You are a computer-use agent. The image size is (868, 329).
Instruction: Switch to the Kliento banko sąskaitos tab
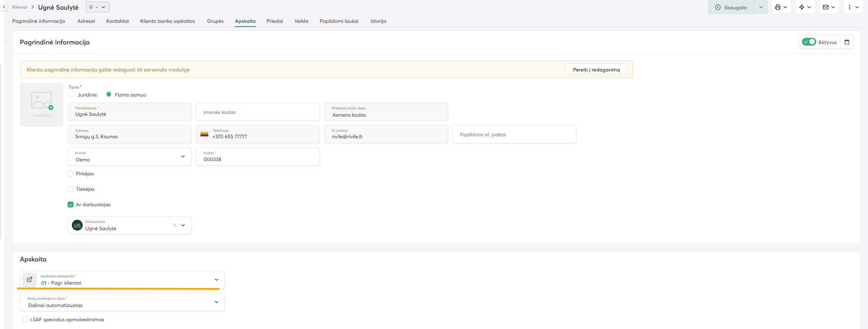167,21
